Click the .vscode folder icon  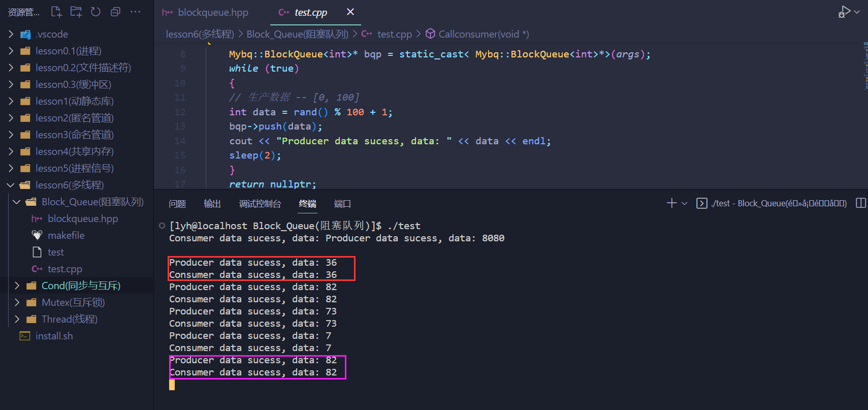[x=25, y=35]
